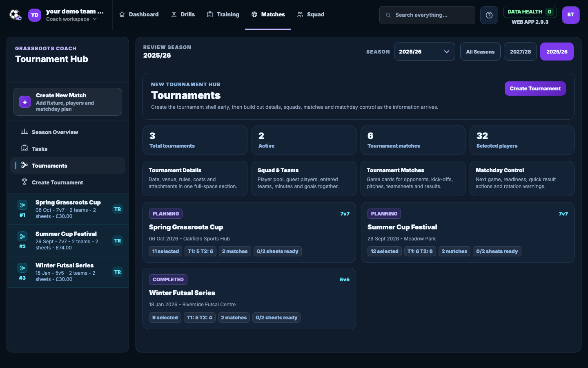Open the Data Health indicator
The image size is (588, 368).
530,12
